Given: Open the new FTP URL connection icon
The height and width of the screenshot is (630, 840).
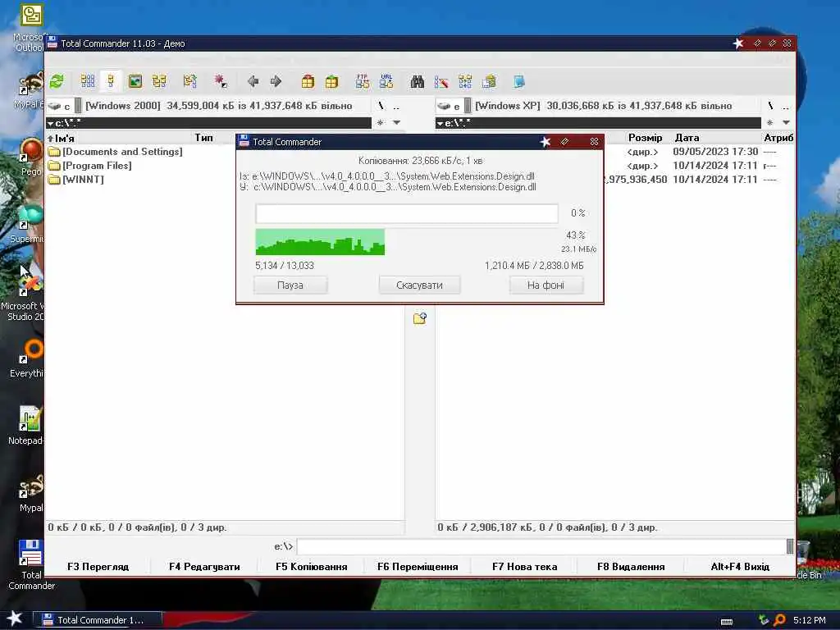Looking at the screenshot, I should coord(386,81).
